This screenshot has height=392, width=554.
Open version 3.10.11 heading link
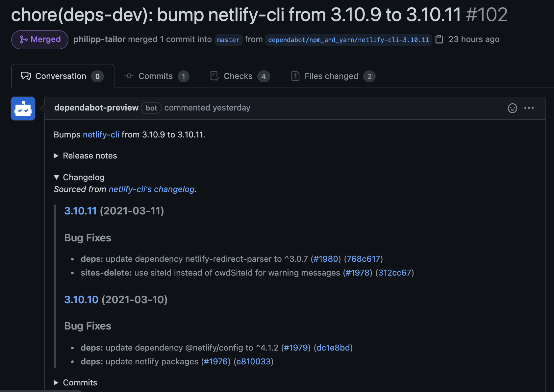tap(81, 211)
